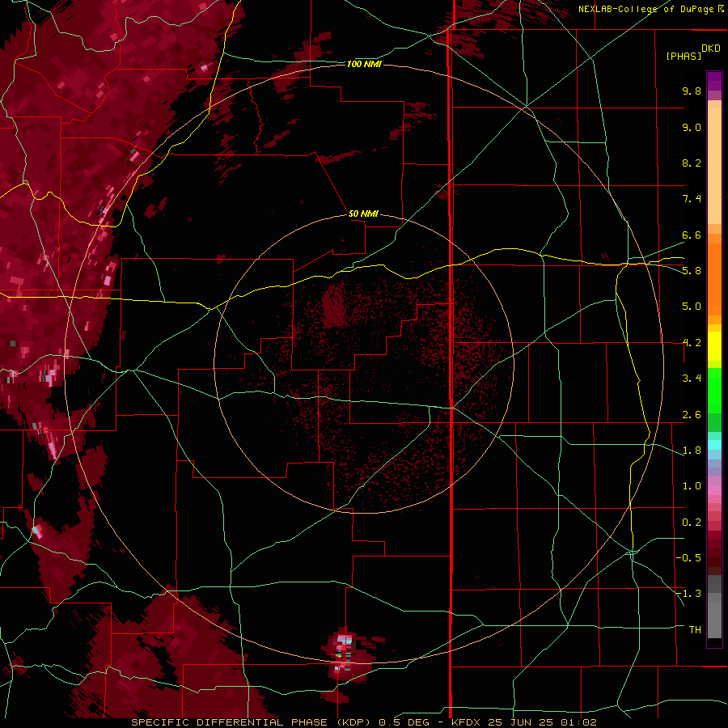The width and height of the screenshot is (728, 728).
Task: Click the yellow segment of the color bar
Action: pos(714,346)
